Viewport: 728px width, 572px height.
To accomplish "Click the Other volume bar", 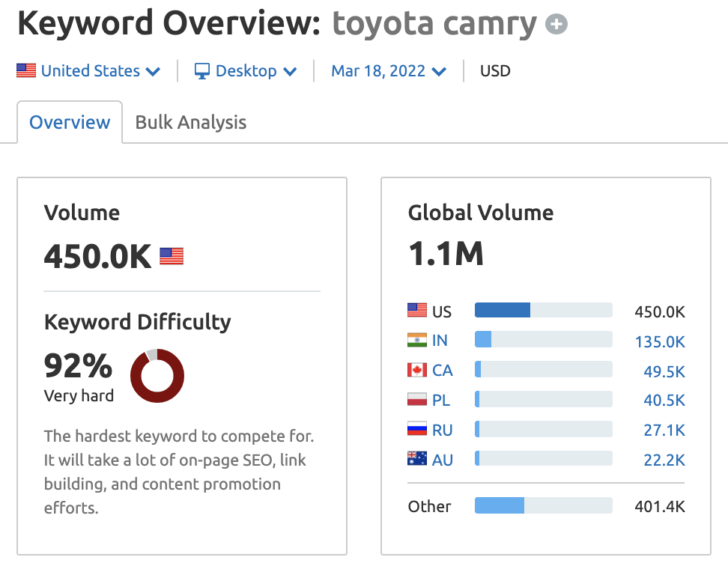I will pyautogui.click(x=542, y=505).
